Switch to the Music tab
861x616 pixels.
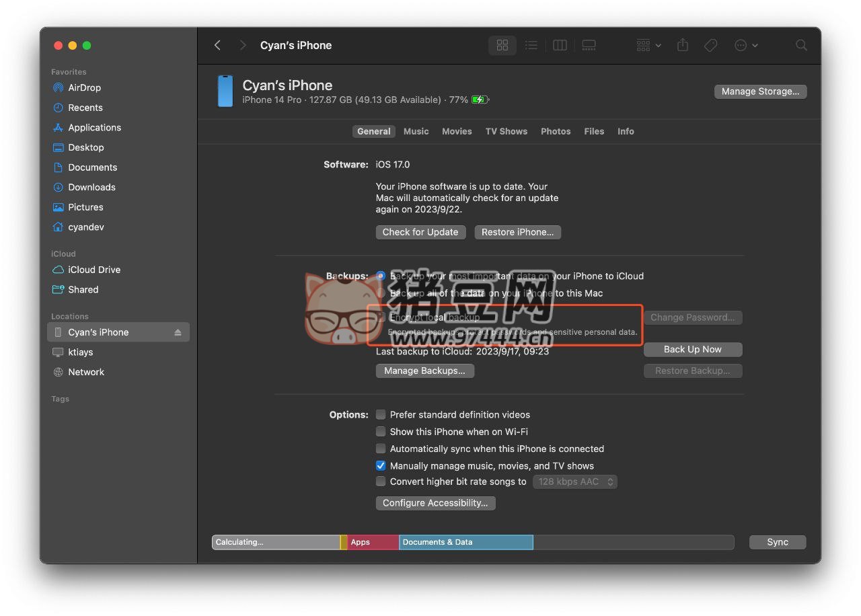[x=416, y=131]
